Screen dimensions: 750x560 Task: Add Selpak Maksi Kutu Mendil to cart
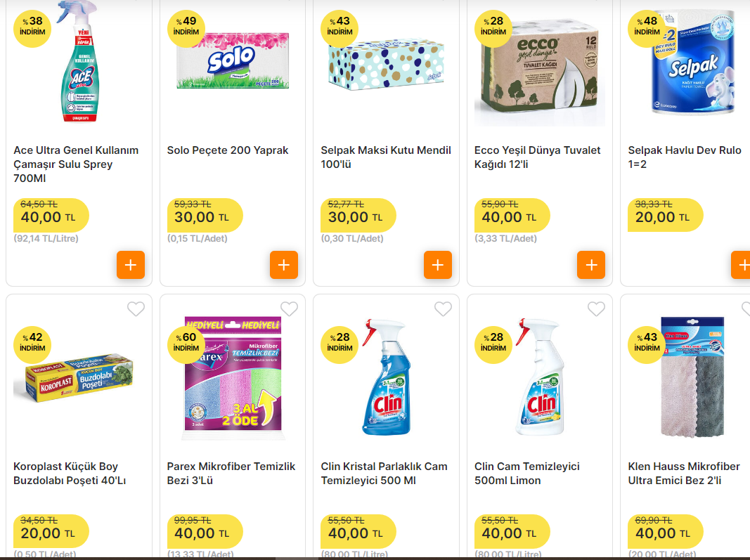(x=437, y=265)
